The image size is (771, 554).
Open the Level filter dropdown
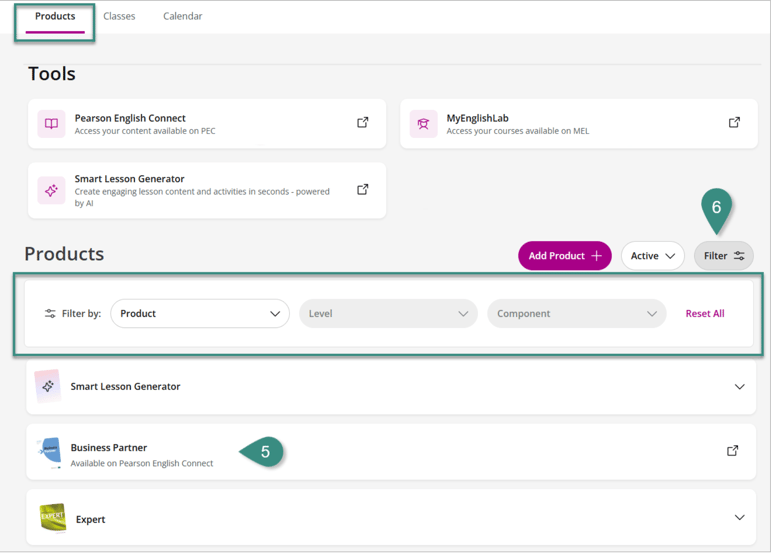tap(388, 314)
